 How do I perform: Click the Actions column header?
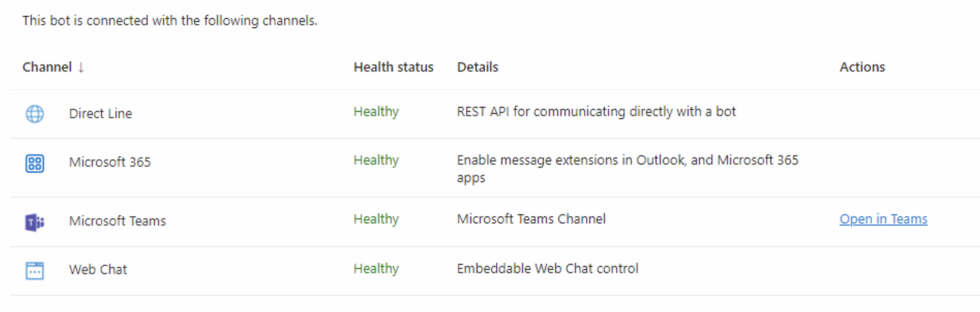coord(862,67)
